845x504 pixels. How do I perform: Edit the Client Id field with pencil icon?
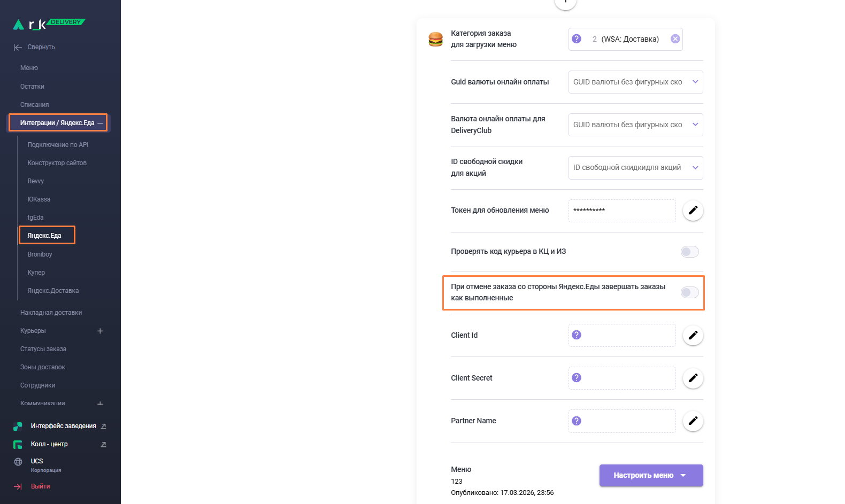[693, 335]
